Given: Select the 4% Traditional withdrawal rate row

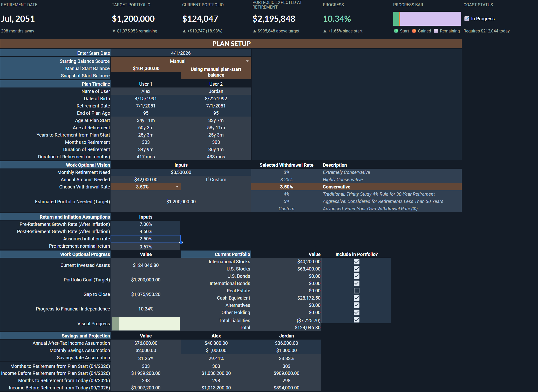Looking at the screenshot, I should 356,194.
